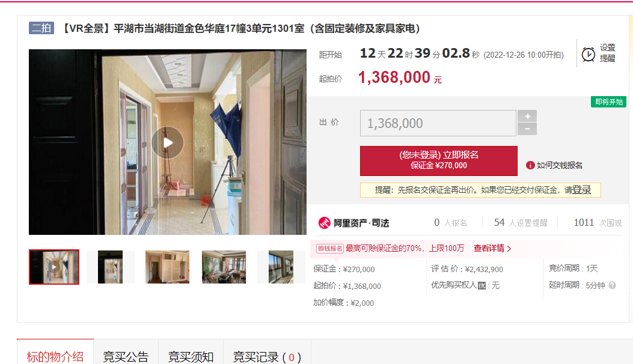Expand 查看详情 with the chevron arrow

(509, 249)
